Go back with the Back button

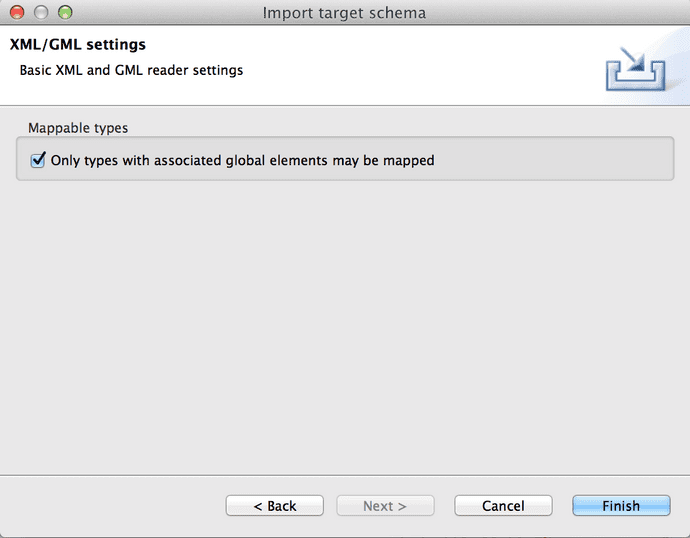click(275, 506)
